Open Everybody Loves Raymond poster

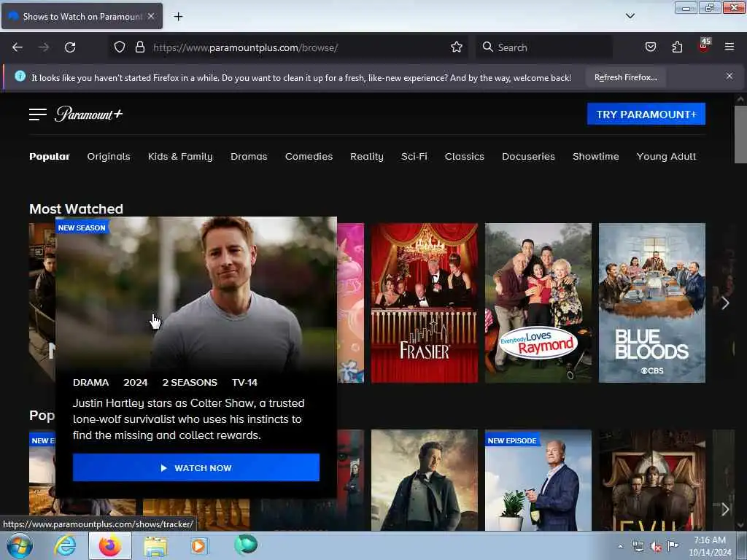538,303
